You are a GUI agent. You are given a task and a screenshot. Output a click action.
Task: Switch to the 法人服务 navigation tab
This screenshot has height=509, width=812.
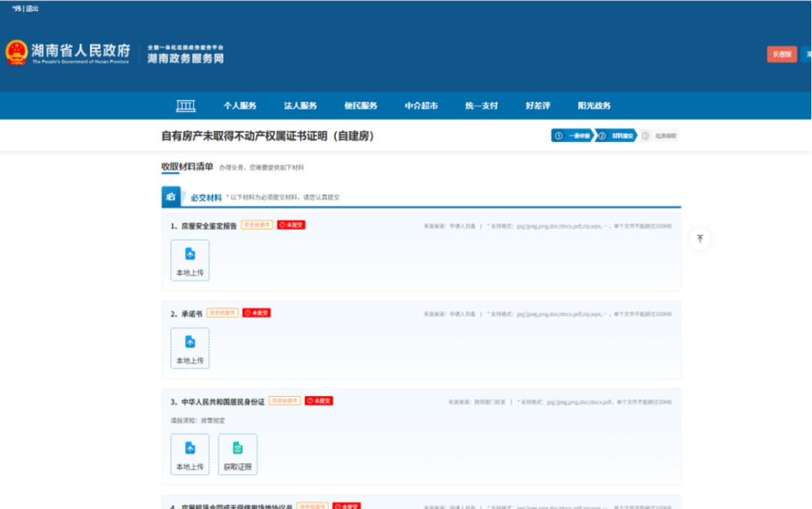[300, 105]
